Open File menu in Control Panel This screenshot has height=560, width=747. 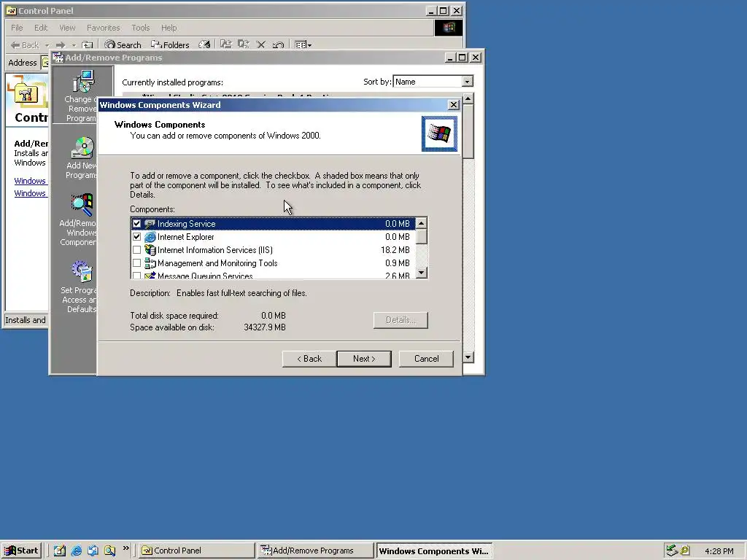click(x=17, y=28)
